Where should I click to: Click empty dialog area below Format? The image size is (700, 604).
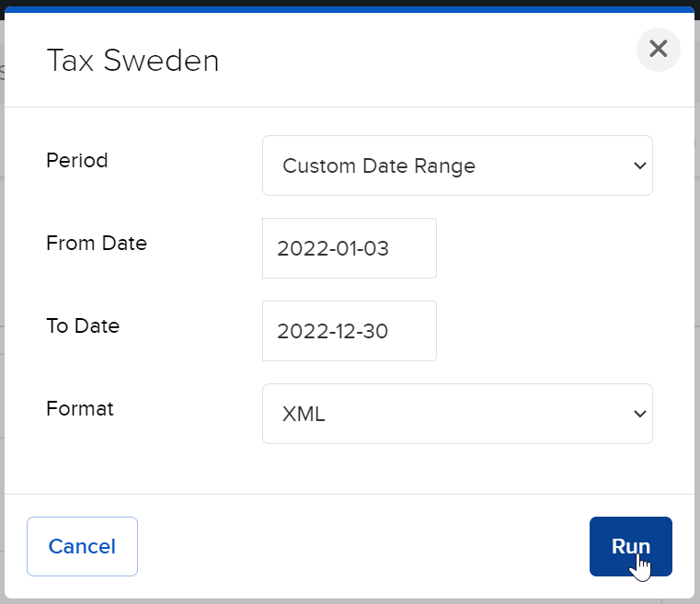tap(350, 468)
